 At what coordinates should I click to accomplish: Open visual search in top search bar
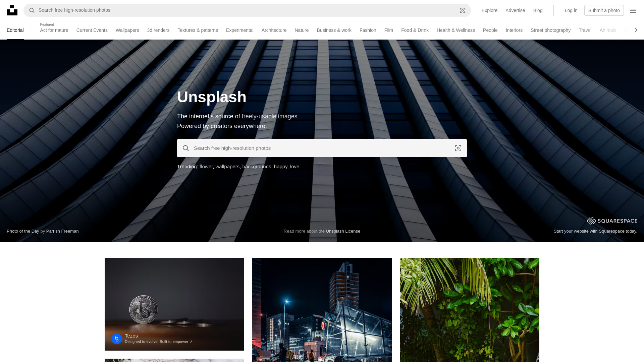coord(463,10)
